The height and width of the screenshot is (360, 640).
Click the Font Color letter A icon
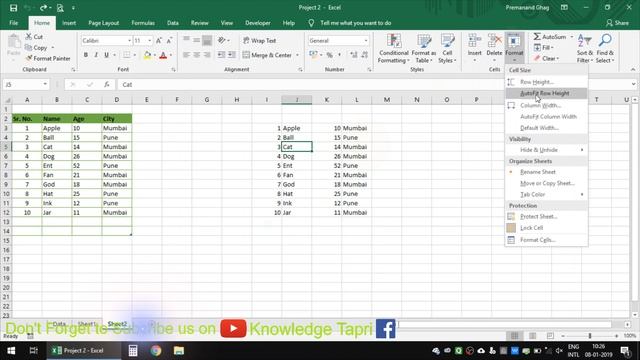coord(163,55)
